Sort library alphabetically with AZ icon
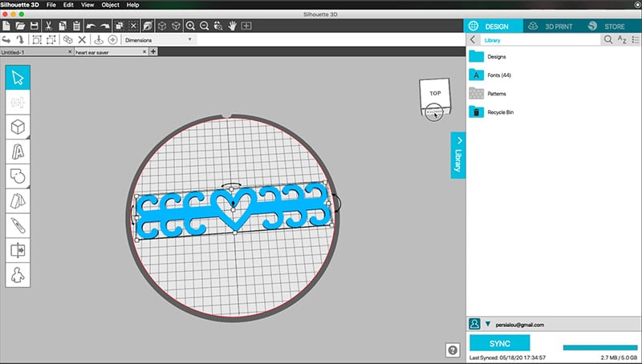Viewport: 642px width, 364px height. click(x=622, y=39)
